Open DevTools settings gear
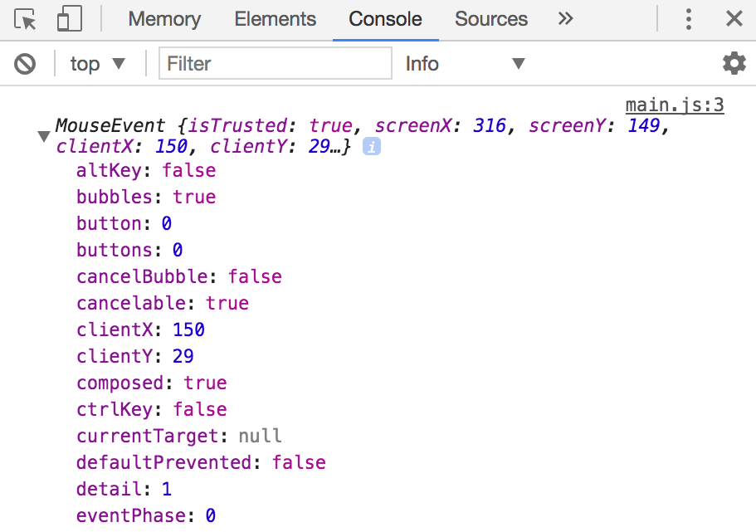 734,63
